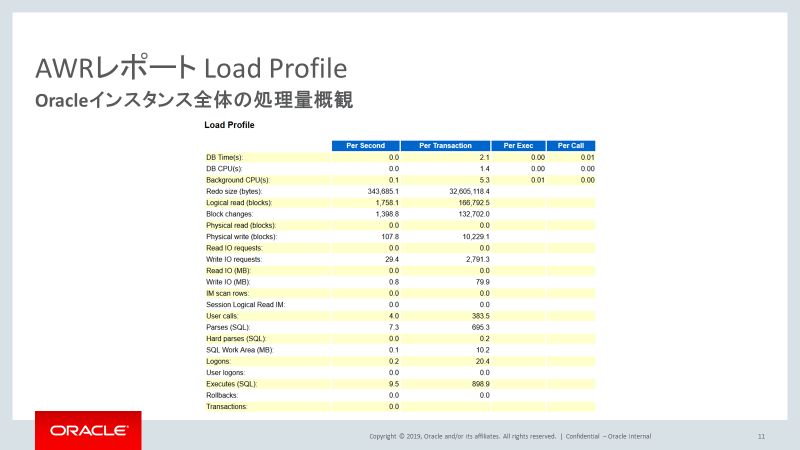
Task: Click the 'Per Call' column header
Action: tap(571, 146)
